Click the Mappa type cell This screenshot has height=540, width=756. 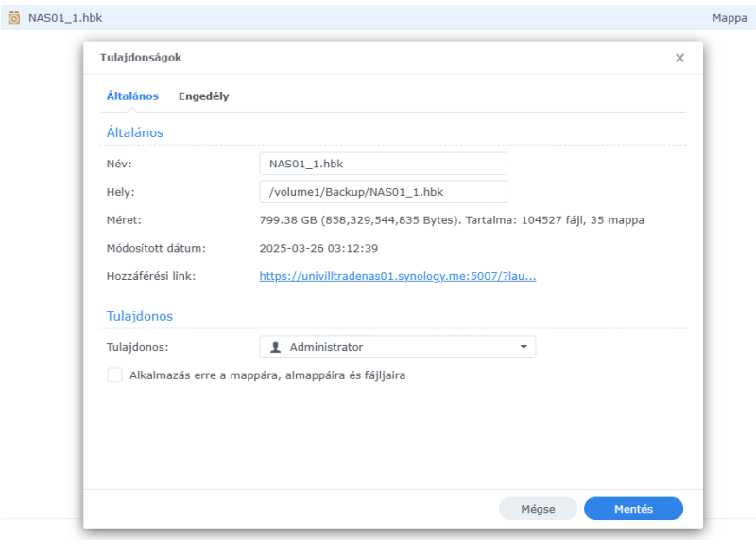tap(730, 18)
